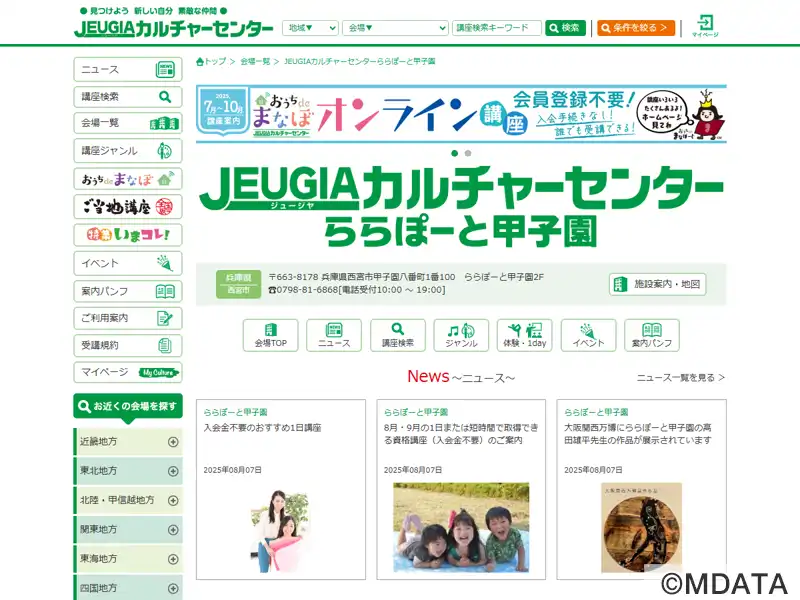Screen dimensions: 800x600
Task: Open 案内パンフ in the left sidebar
Action: (x=128, y=291)
